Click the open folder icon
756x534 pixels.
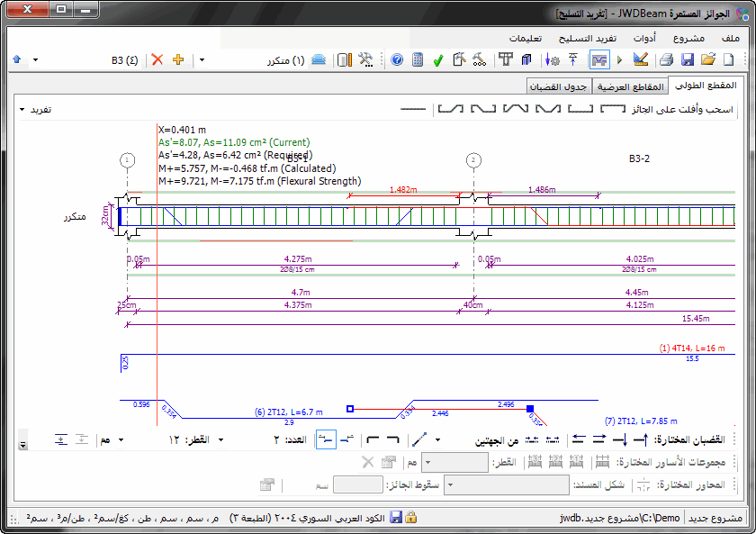(708, 60)
